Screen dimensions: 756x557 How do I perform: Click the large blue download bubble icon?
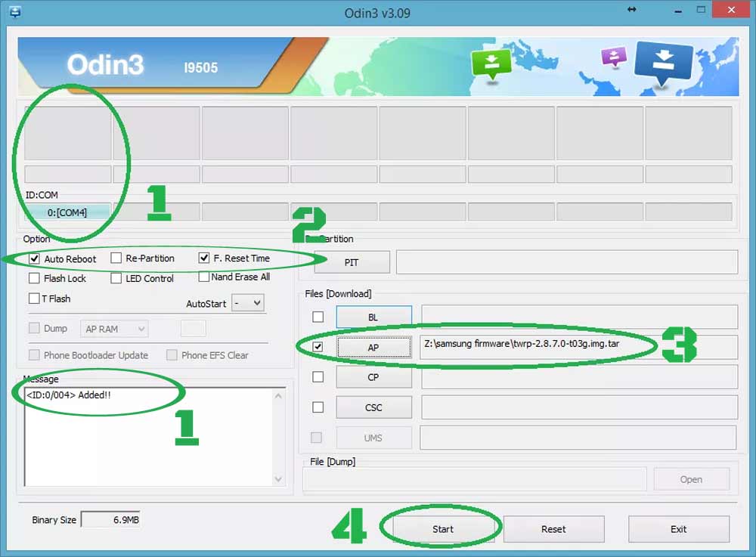click(x=664, y=63)
